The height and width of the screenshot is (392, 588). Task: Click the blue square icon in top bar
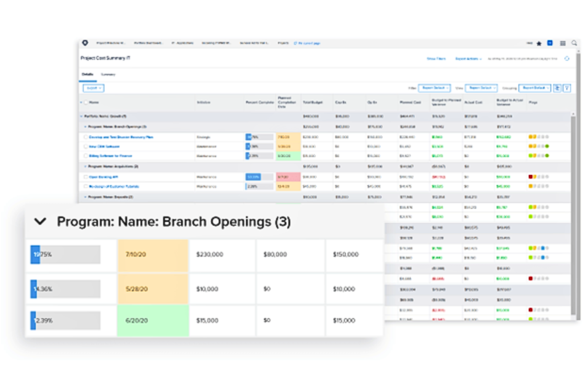coord(550,43)
